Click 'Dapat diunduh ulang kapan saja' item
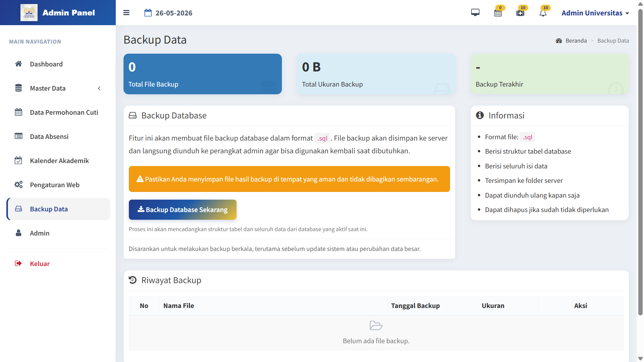 pos(532,195)
